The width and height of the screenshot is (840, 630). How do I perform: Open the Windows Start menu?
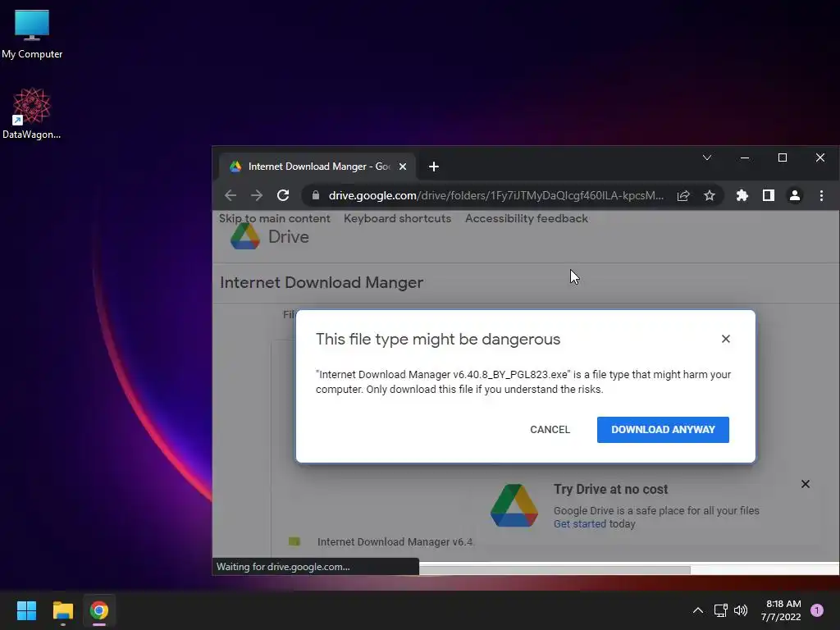[26, 610]
